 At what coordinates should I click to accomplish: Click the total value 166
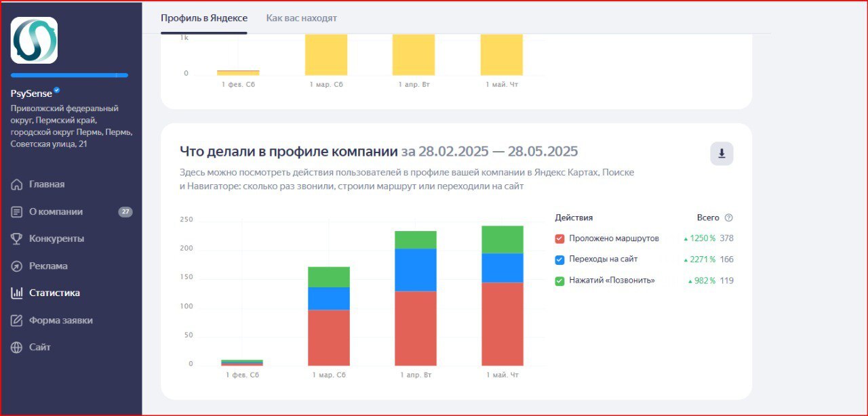pos(726,259)
